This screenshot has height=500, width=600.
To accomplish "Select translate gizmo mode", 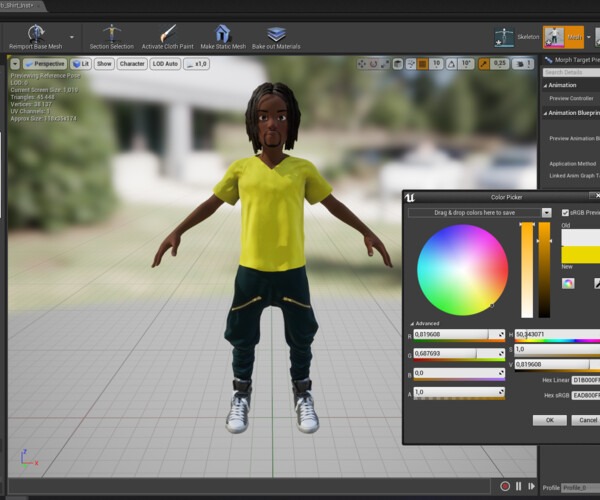I will click(361, 64).
